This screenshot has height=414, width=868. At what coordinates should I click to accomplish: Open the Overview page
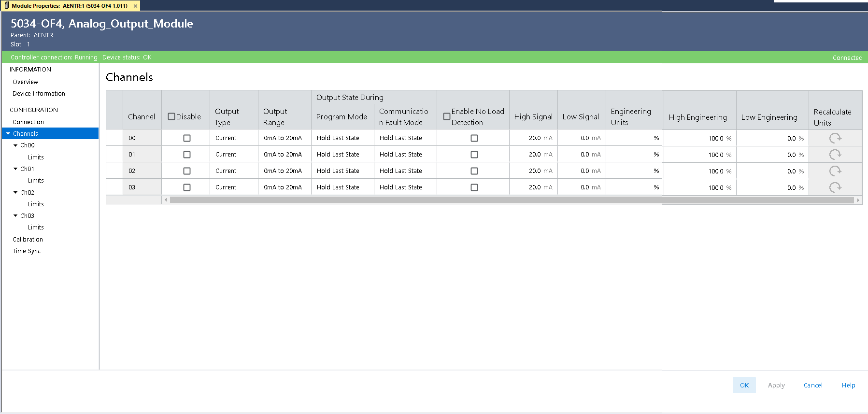pyautogui.click(x=25, y=82)
